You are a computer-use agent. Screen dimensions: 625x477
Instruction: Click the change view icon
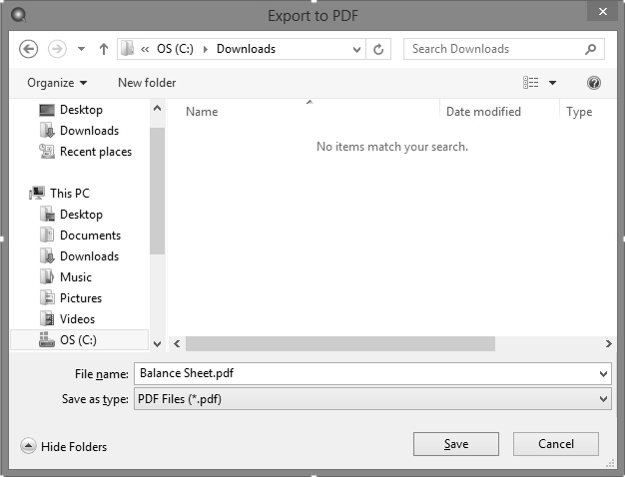click(x=532, y=83)
